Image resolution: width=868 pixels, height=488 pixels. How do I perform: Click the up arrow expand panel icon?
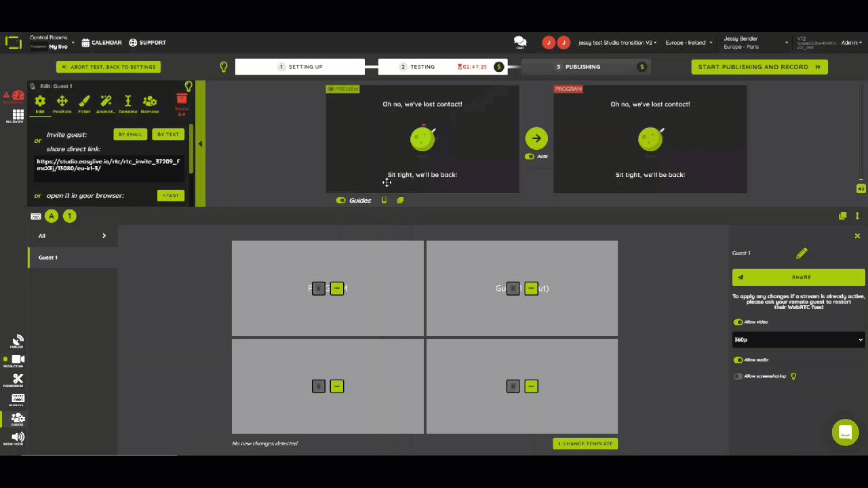857,216
